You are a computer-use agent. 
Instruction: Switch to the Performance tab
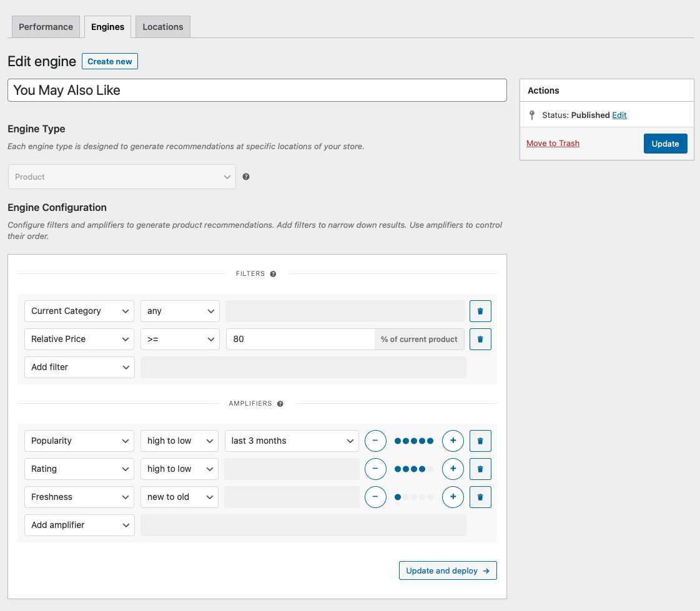click(46, 27)
